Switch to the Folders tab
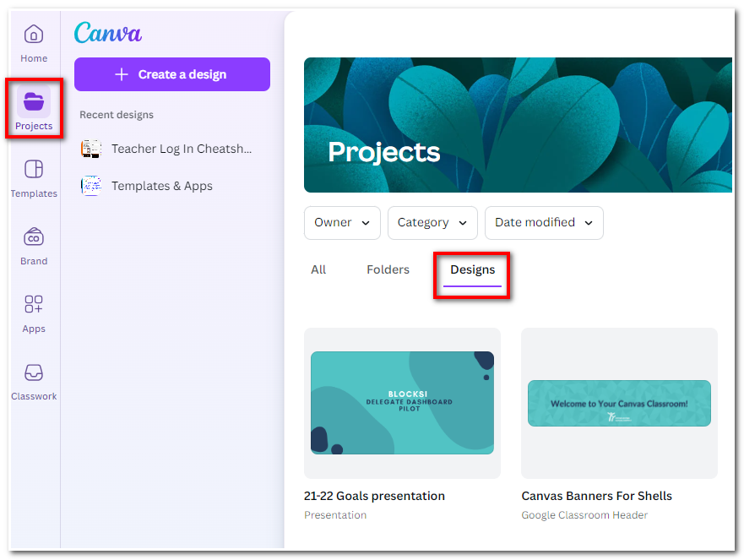The height and width of the screenshot is (560, 744). (x=388, y=269)
